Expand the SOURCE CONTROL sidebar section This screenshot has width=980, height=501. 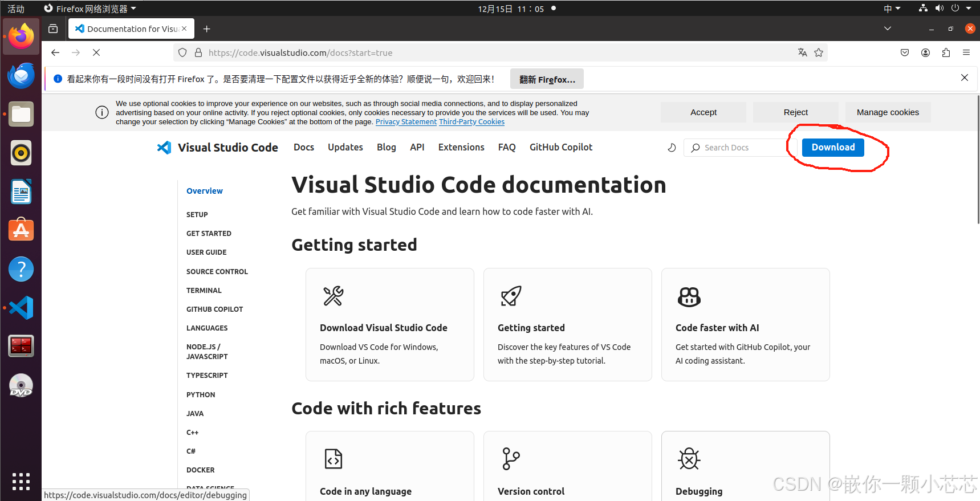[217, 272]
